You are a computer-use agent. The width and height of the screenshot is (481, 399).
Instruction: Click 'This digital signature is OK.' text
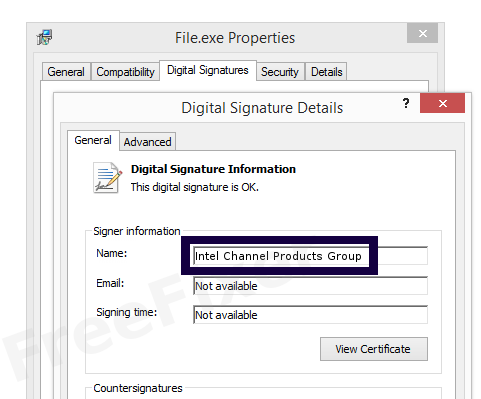[x=195, y=187]
